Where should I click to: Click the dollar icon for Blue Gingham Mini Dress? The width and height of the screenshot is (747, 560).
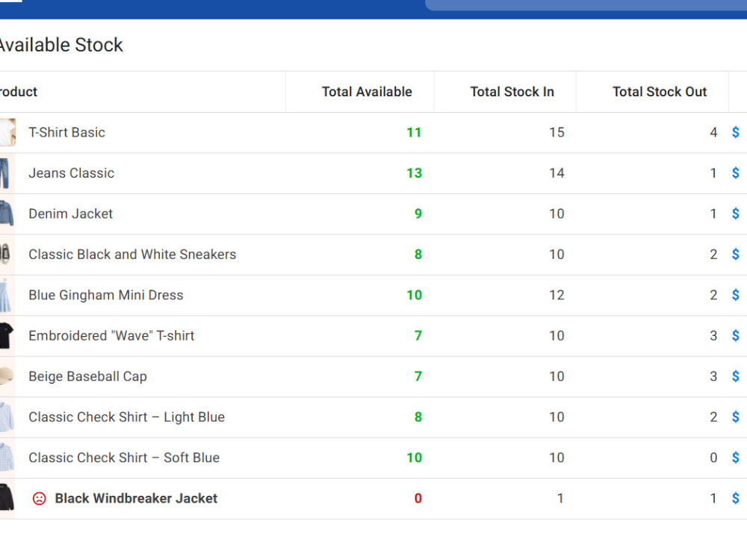click(736, 295)
